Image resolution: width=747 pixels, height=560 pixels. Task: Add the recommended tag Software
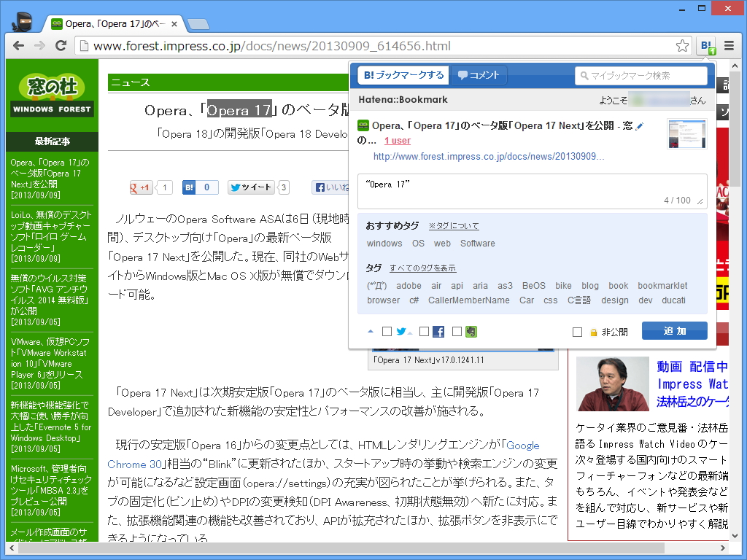click(477, 244)
